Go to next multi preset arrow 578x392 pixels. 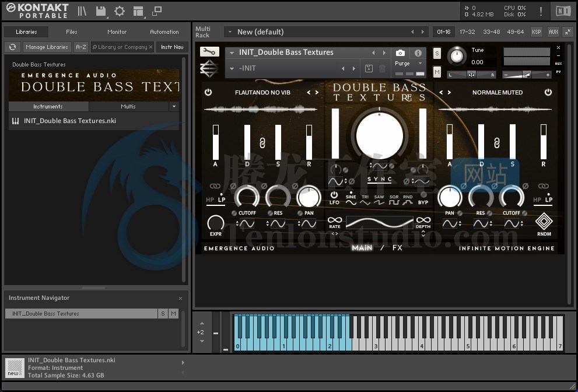[x=422, y=32]
